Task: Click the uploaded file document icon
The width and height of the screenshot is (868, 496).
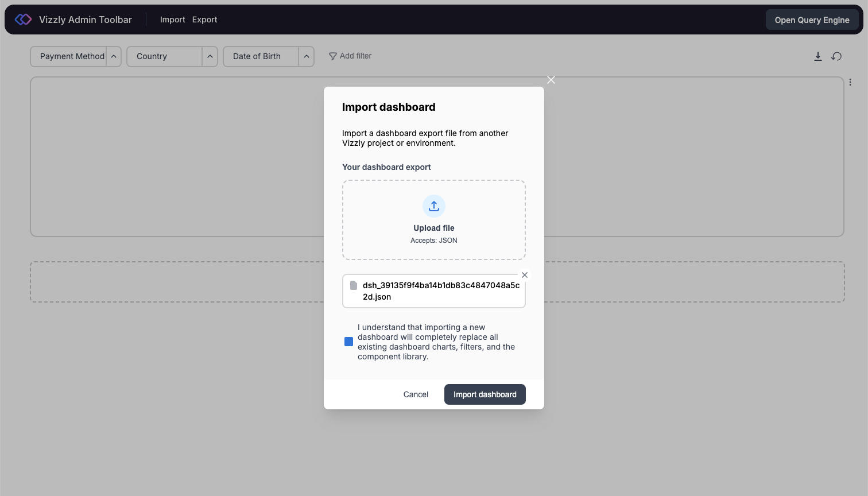Action: pos(354,285)
